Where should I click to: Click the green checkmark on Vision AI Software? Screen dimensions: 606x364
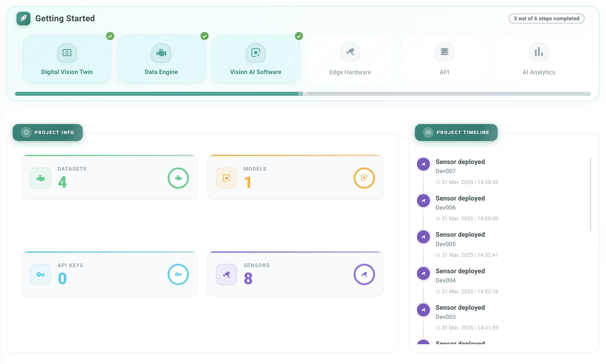299,36
